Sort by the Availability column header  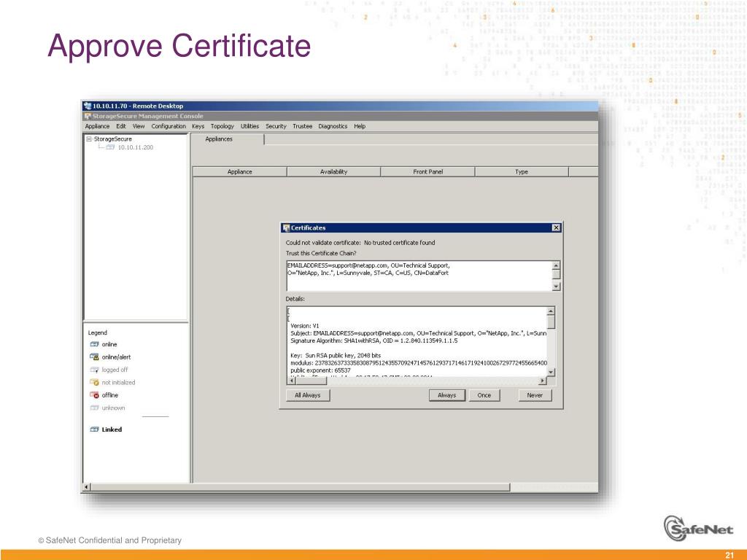pyautogui.click(x=333, y=172)
